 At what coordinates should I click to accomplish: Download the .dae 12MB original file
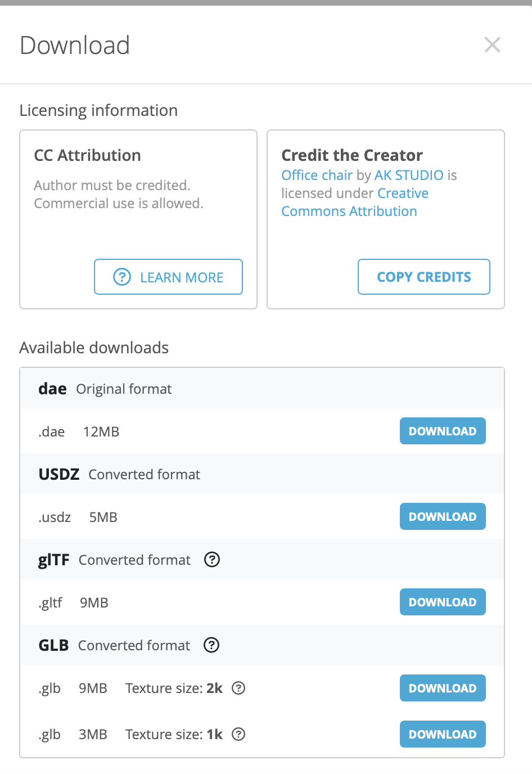tap(443, 431)
